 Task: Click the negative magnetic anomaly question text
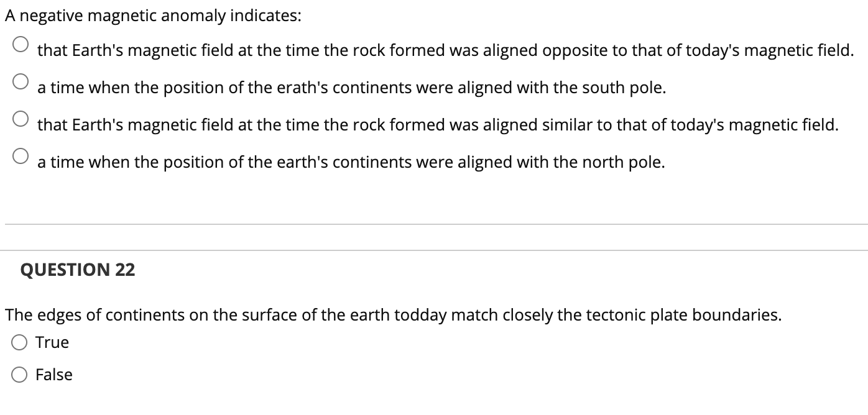(152, 15)
